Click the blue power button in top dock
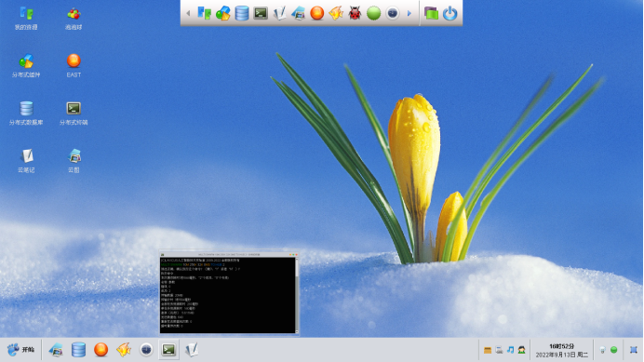The height and width of the screenshot is (362, 644). 450,13
